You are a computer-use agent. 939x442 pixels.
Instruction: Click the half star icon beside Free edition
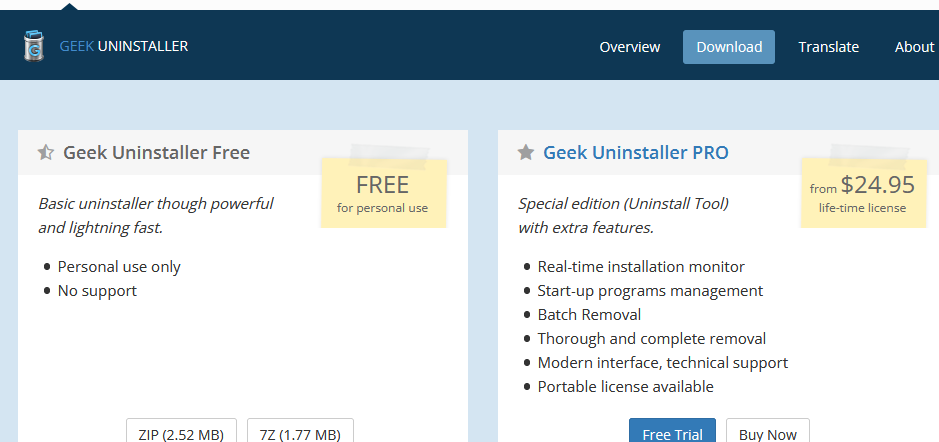46,153
